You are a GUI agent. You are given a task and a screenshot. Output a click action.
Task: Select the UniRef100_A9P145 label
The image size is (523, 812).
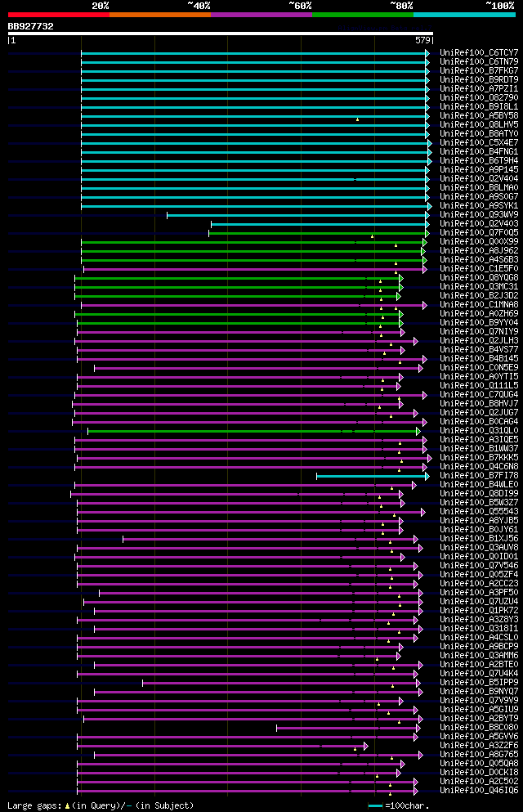(479, 169)
